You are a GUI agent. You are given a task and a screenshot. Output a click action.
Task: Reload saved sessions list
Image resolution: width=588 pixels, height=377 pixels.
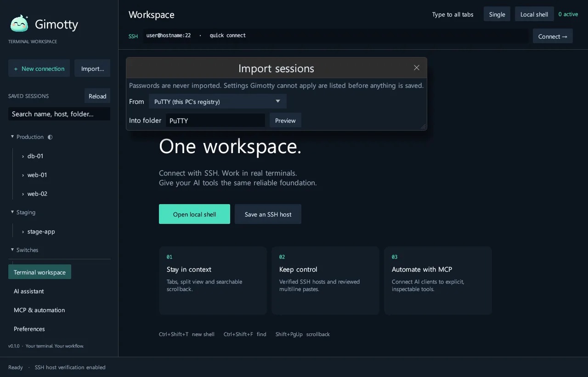tap(97, 96)
